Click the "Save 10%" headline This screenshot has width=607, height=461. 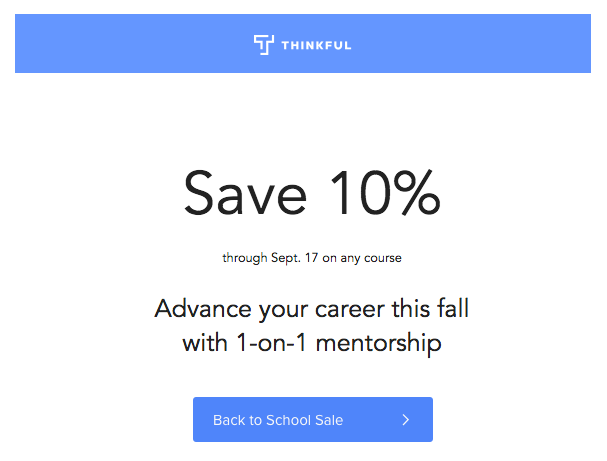coord(312,193)
